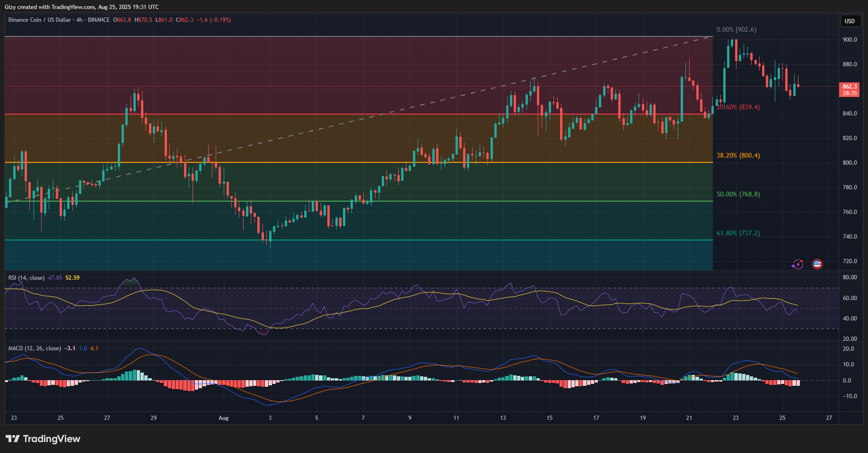Click the MACD histogram value −3.1

pyautogui.click(x=70, y=348)
